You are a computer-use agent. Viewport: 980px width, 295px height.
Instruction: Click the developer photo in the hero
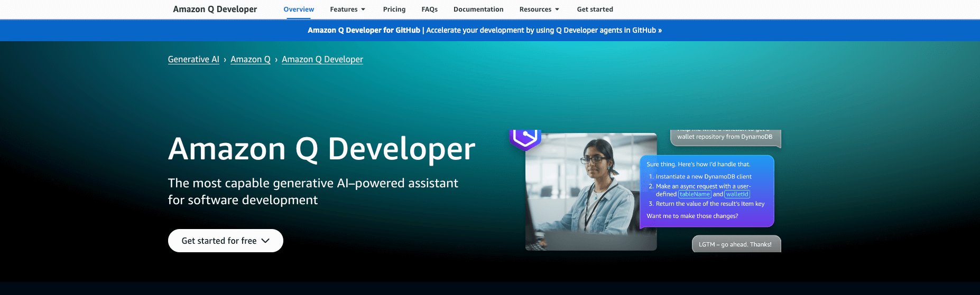[591, 192]
